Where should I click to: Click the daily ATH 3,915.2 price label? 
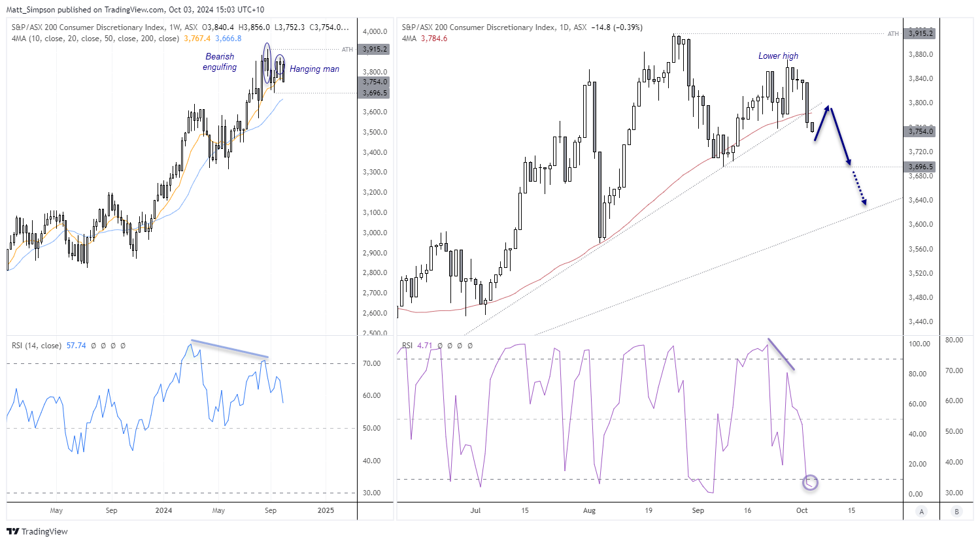[x=921, y=33]
